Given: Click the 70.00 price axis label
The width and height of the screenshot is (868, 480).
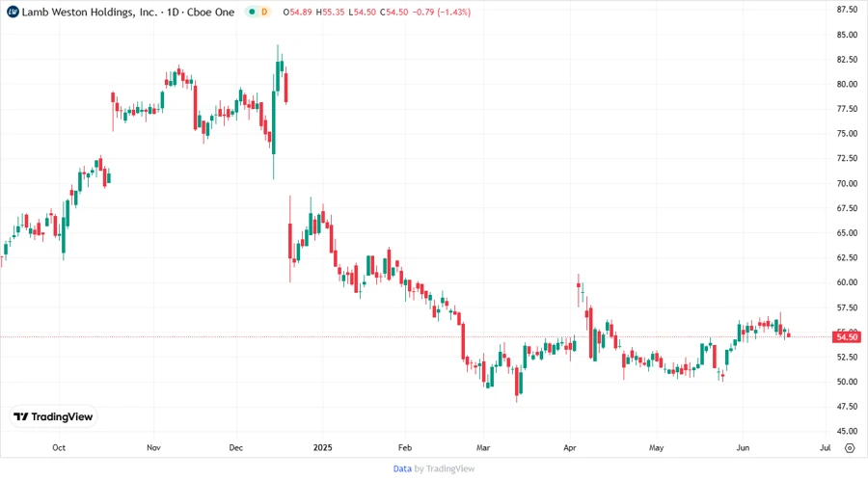Looking at the screenshot, I should click(x=847, y=183).
